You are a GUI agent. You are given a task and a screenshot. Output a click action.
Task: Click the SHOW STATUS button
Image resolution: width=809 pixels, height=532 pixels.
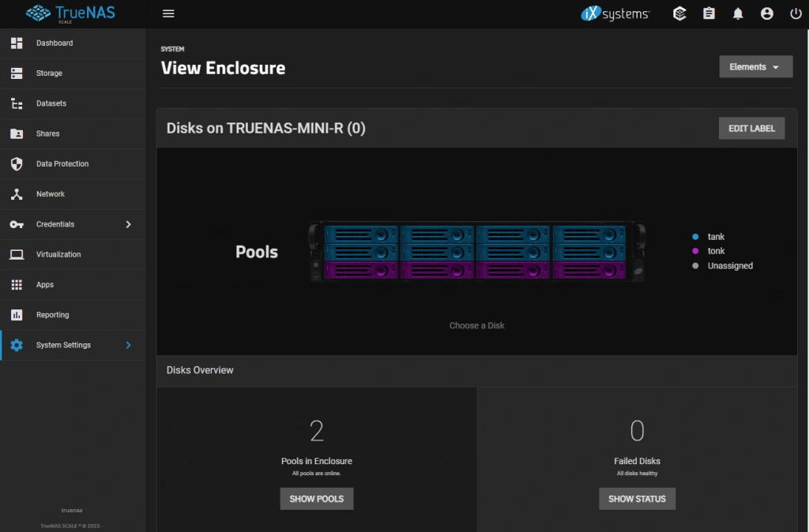(637, 499)
